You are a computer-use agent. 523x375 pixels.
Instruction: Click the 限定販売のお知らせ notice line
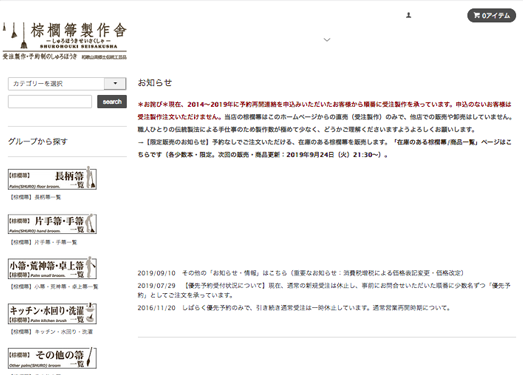click(324, 148)
